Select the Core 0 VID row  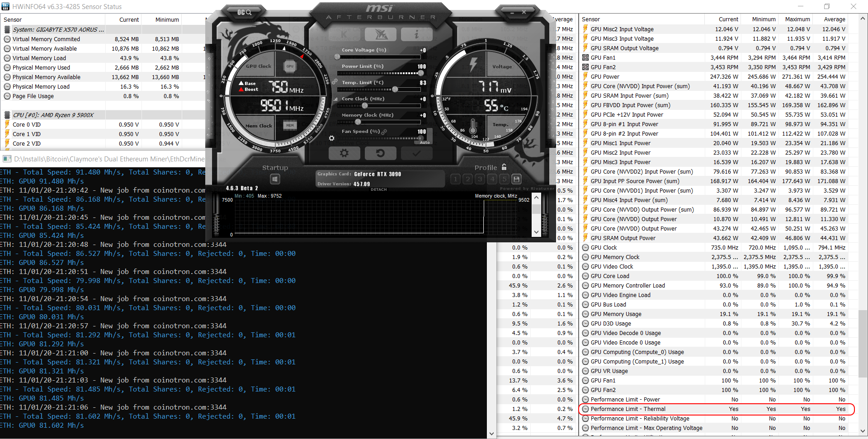tap(103, 124)
